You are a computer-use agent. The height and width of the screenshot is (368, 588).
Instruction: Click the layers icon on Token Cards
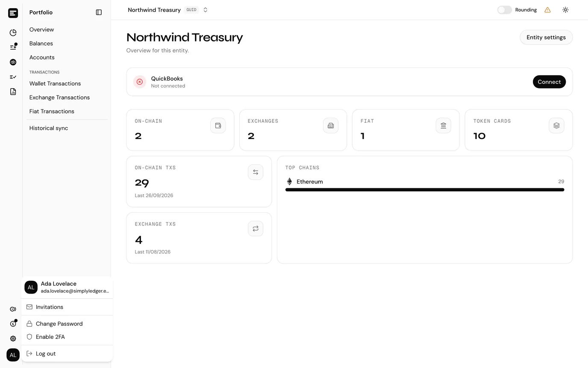(x=556, y=125)
